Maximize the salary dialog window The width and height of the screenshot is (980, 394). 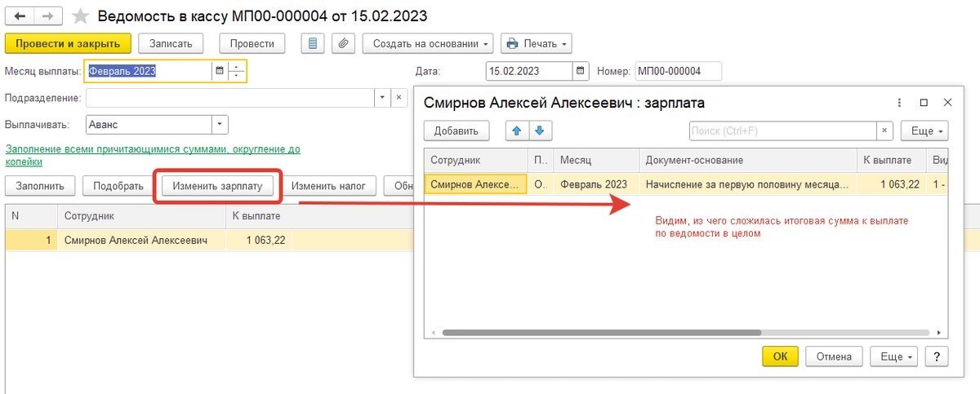(924, 103)
